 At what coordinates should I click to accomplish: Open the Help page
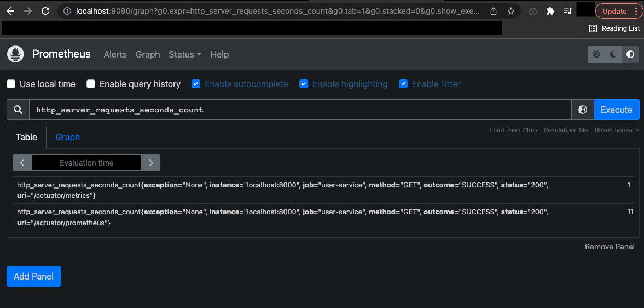[x=220, y=54]
